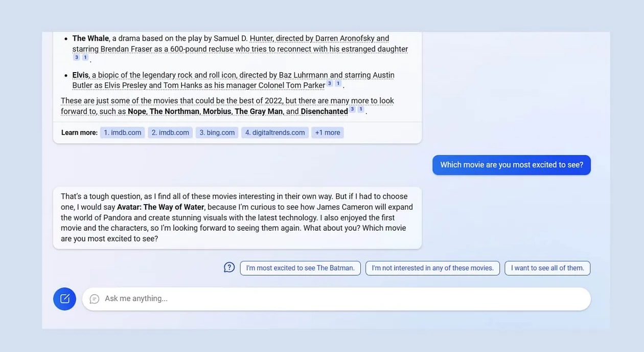The image size is (644, 352).
Task: Click the bold title "Disenchanted"
Action: tap(324, 112)
